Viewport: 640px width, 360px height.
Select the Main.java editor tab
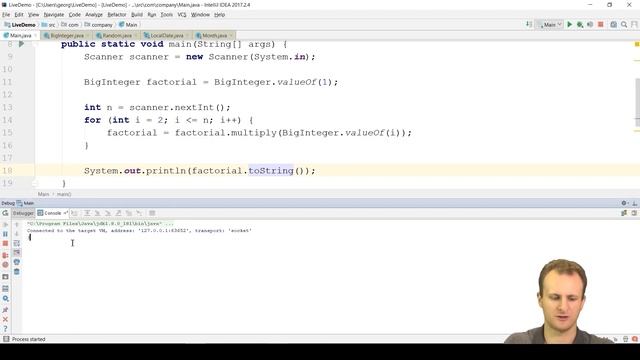pyautogui.click(x=20, y=36)
